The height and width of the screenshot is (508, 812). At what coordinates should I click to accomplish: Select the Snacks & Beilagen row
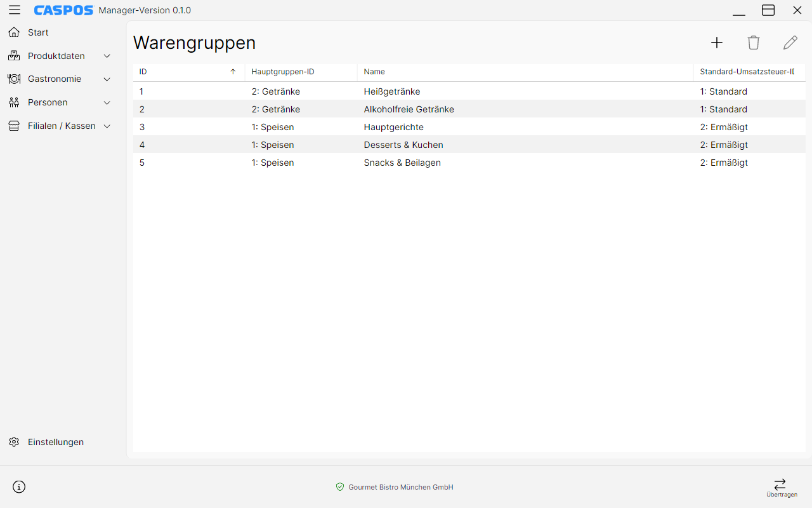click(469, 163)
